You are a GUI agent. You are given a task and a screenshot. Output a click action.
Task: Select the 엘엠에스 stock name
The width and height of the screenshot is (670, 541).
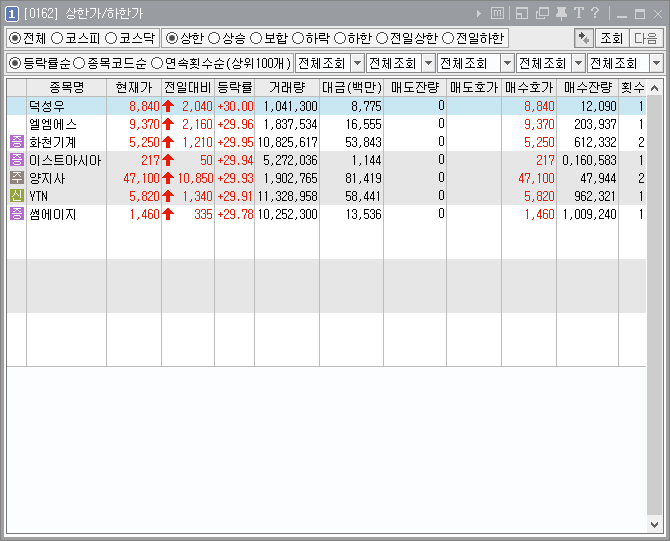pyautogui.click(x=53, y=124)
